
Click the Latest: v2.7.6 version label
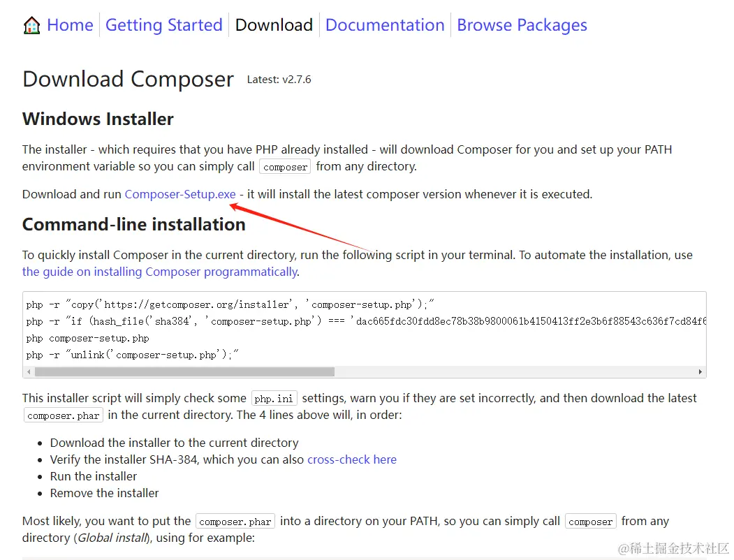click(x=279, y=80)
